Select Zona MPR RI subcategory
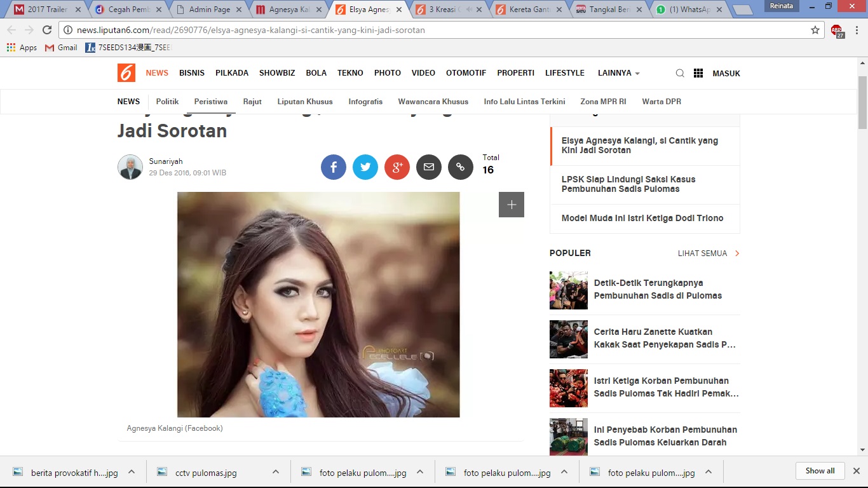Image resolution: width=868 pixels, height=488 pixels. tap(603, 102)
